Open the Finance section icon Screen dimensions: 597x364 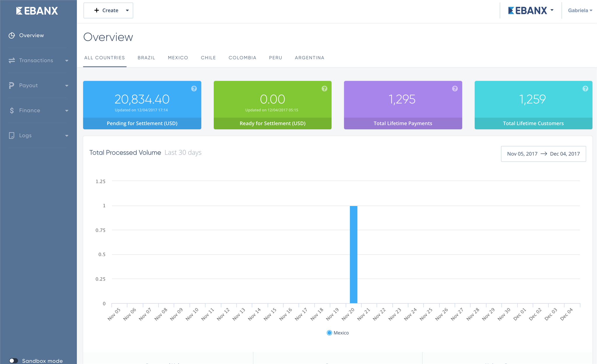[12, 110]
